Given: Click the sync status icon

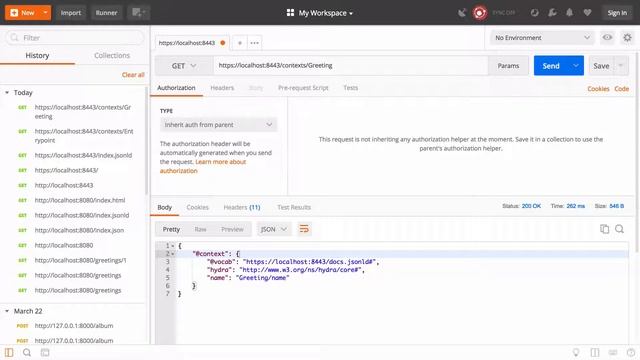Looking at the screenshot, I should [x=480, y=13].
